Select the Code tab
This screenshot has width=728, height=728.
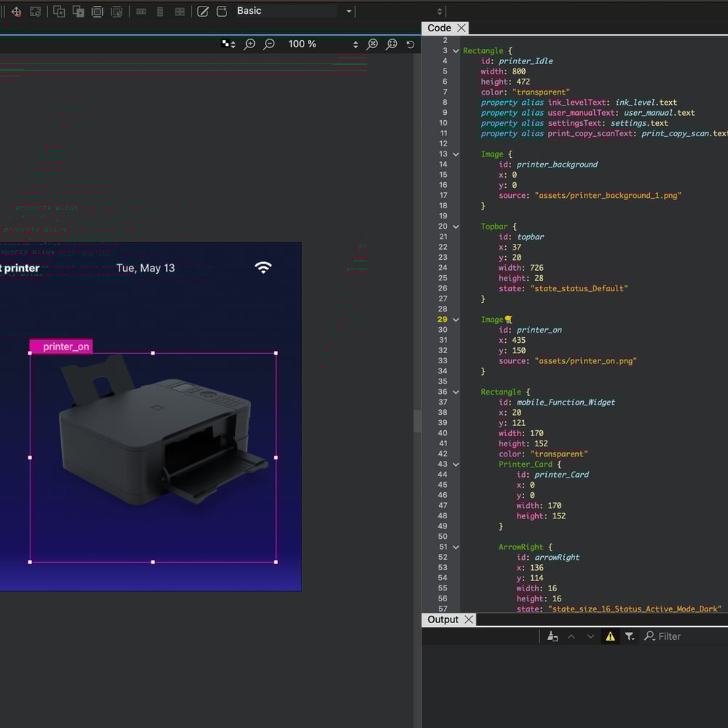click(x=439, y=28)
